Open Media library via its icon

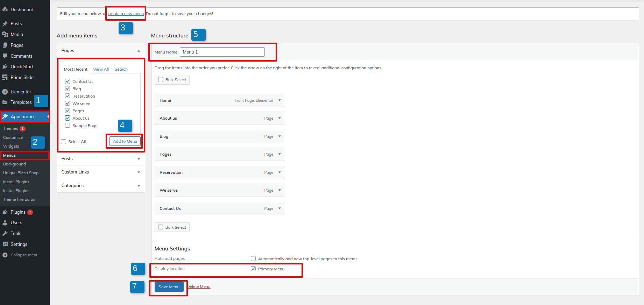pos(5,34)
